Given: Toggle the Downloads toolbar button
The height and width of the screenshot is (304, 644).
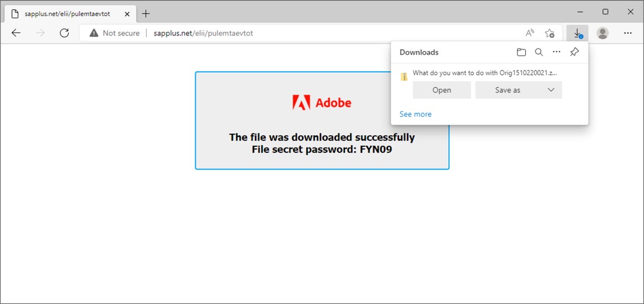Looking at the screenshot, I should point(578,33).
